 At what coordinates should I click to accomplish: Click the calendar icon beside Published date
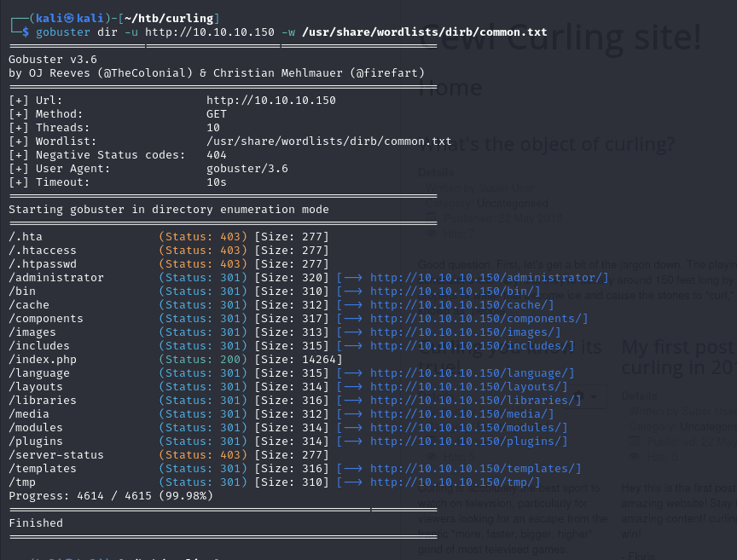pyautogui.click(x=429, y=217)
